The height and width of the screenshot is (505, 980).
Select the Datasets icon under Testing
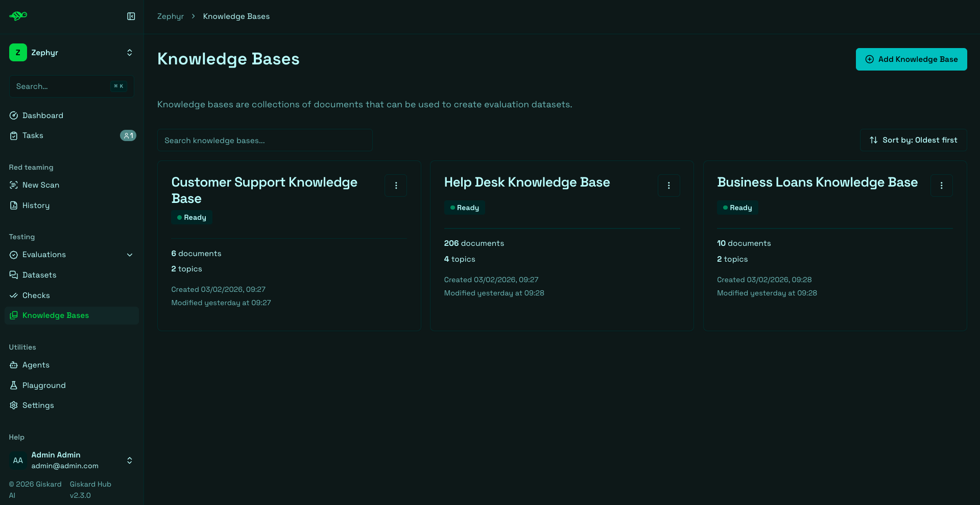[14, 275]
